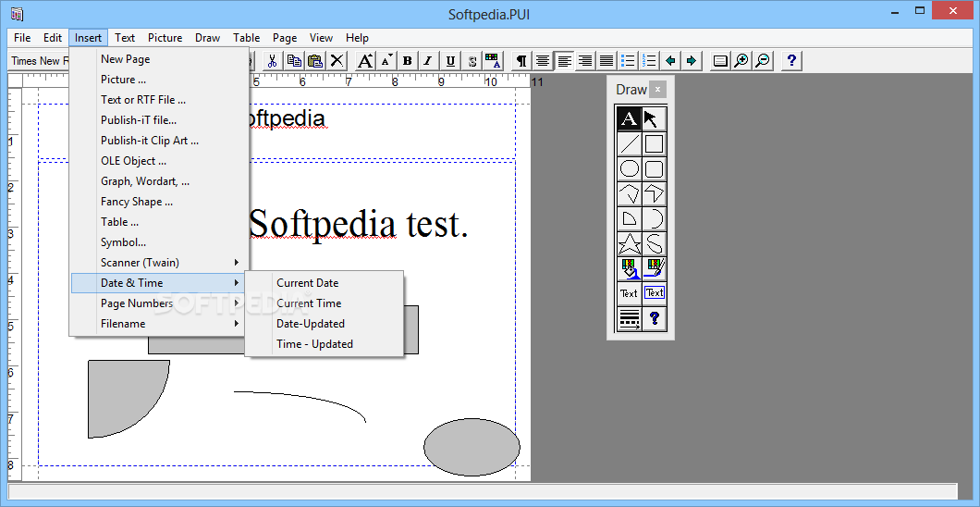
Task: Select the ellipse drawing tool
Action: coord(629,168)
